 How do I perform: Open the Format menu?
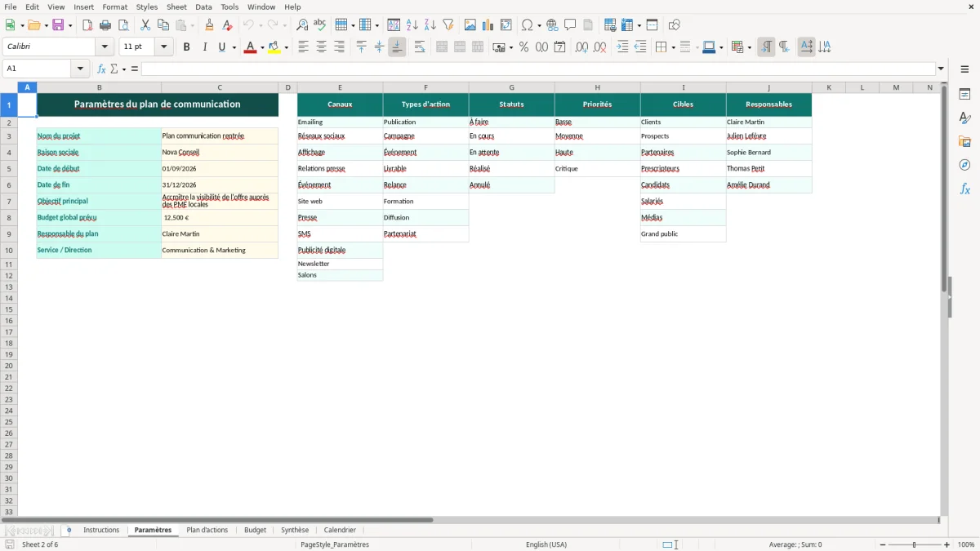point(114,7)
